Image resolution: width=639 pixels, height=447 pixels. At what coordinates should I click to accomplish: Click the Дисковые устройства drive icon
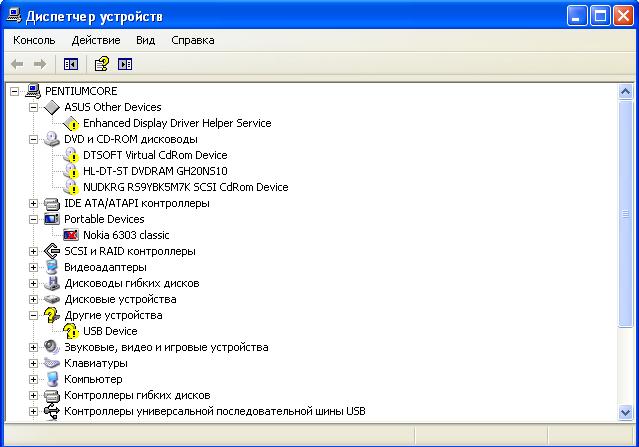click(52, 299)
